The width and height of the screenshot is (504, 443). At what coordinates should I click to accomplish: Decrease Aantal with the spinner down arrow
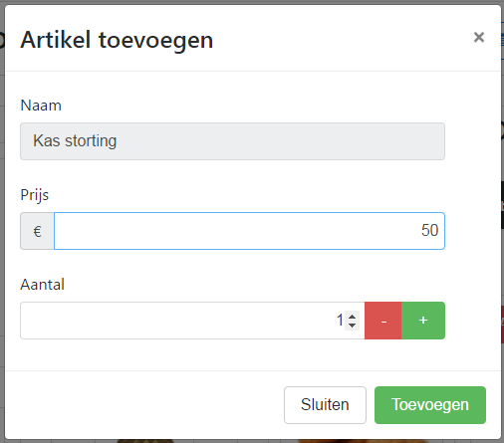[x=352, y=326]
